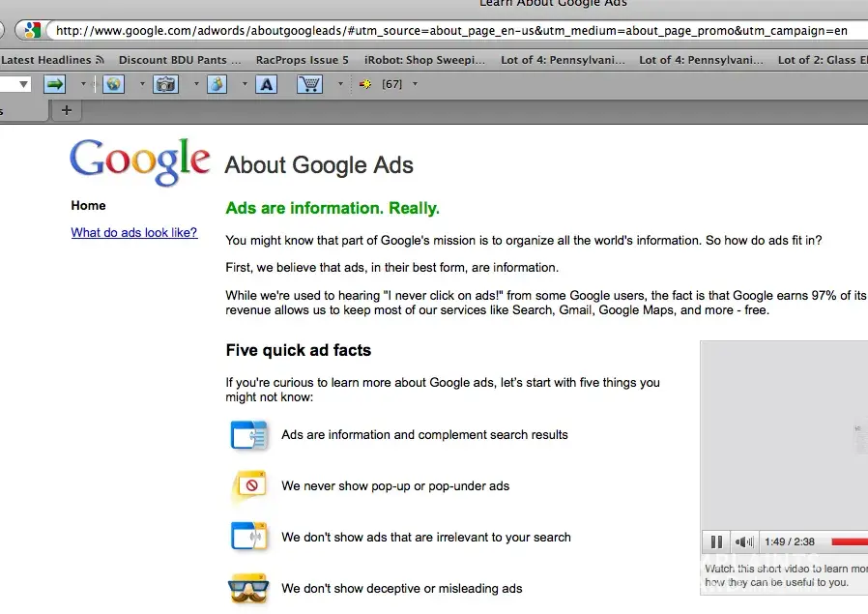Screen dimensions: 868x614
Task: Click the gray video player area
Action: pos(784,434)
